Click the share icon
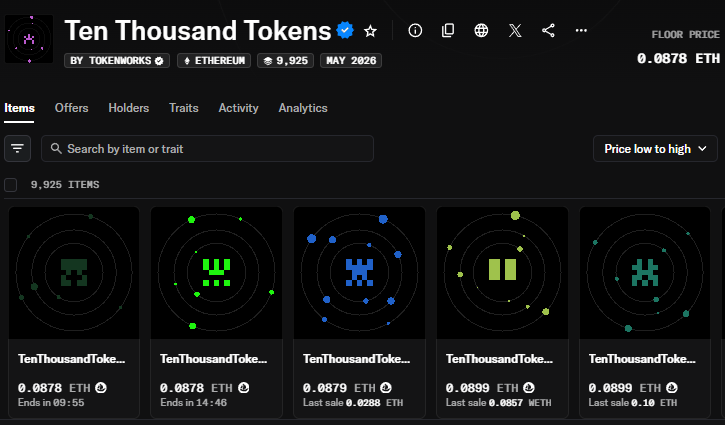 (548, 31)
